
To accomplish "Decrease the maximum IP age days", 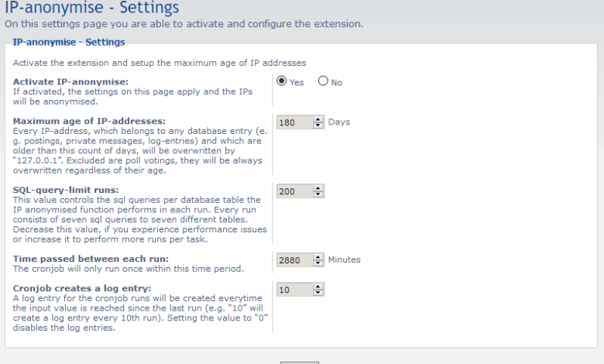I will pos(318,125).
